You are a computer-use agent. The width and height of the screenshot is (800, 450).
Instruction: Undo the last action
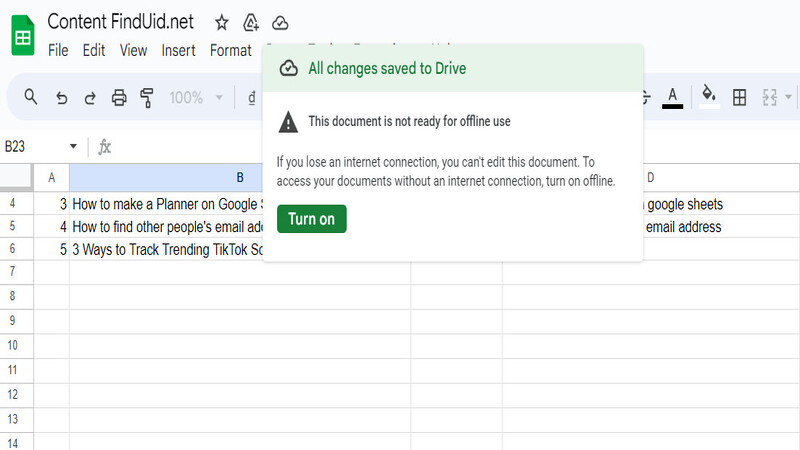pyautogui.click(x=61, y=97)
